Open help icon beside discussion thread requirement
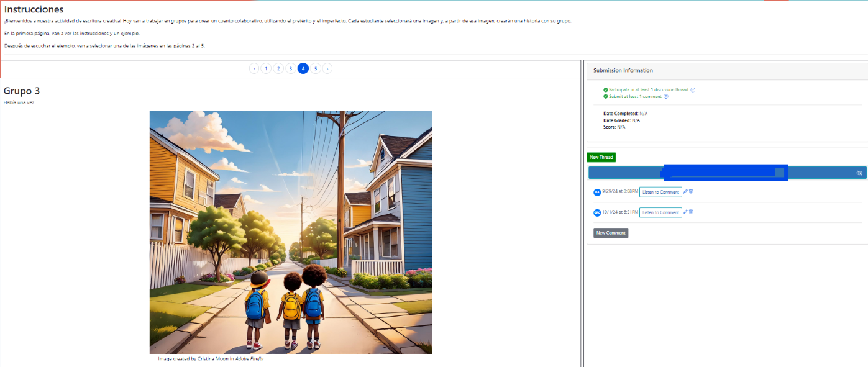The width and height of the screenshot is (868, 367). 693,90
